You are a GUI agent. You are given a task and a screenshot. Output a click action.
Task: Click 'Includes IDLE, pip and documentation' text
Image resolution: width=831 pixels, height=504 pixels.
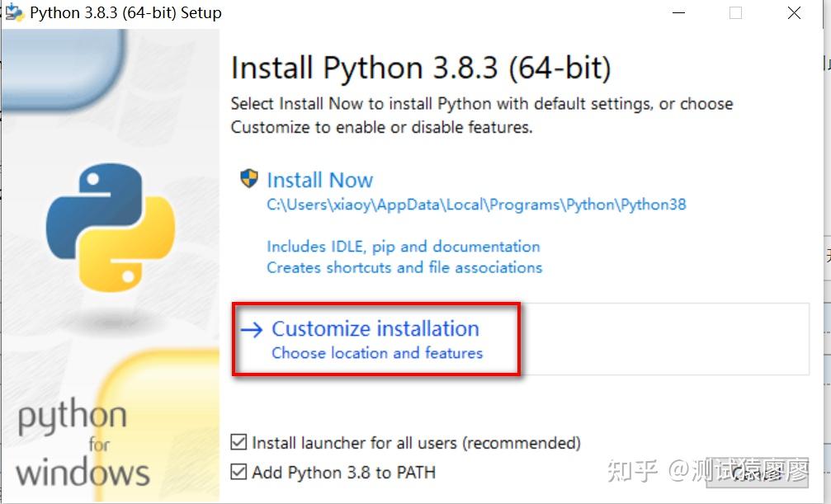tap(403, 246)
